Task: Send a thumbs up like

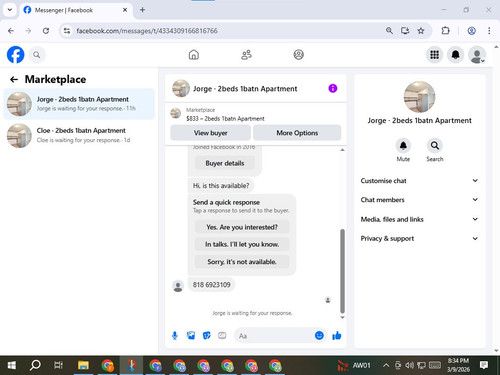Action: pos(337,336)
